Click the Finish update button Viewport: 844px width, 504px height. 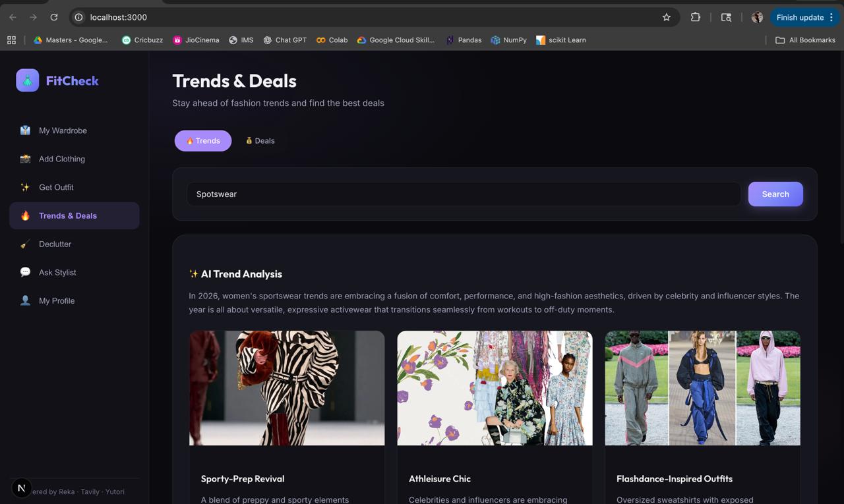tap(799, 17)
